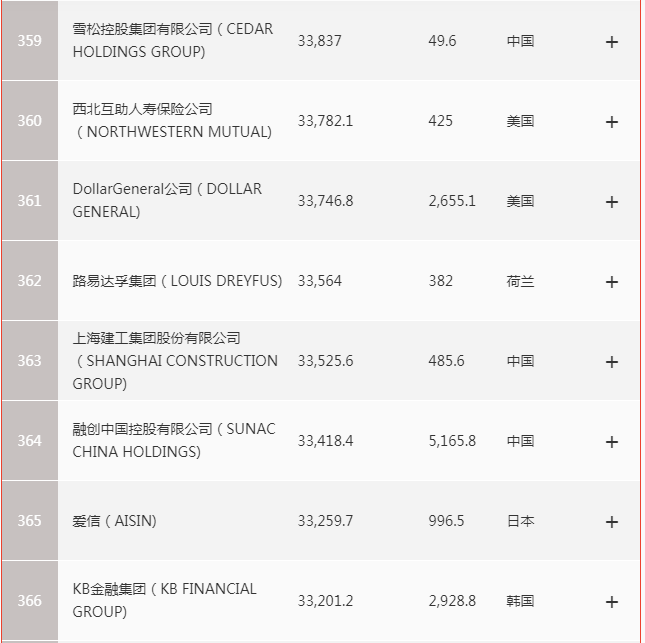Select the Aisin company name
Viewport: 645px width, 643px height.
(115, 521)
